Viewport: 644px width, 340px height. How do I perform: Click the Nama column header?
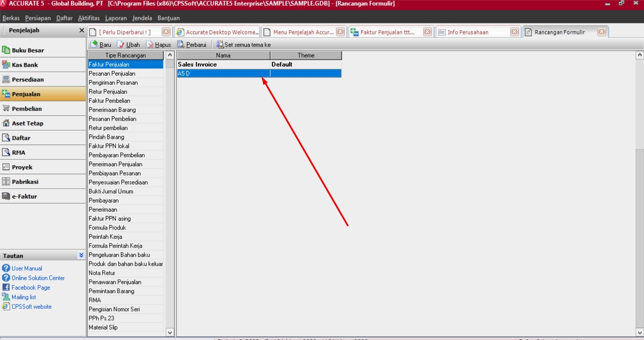[223, 55]
